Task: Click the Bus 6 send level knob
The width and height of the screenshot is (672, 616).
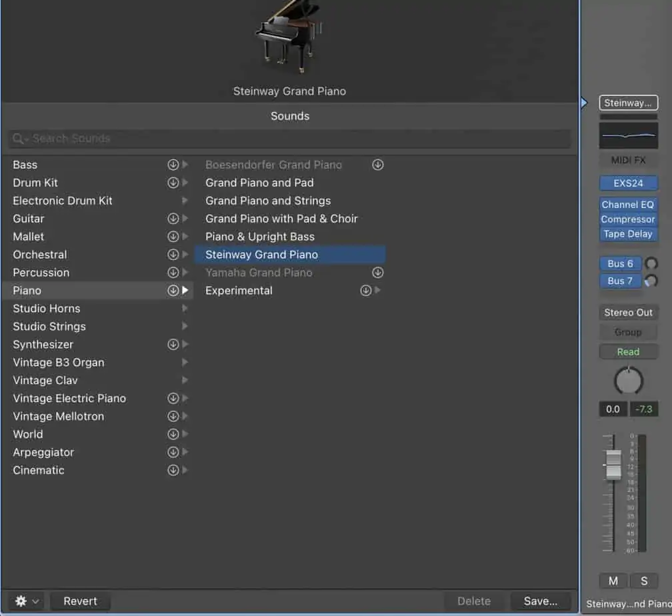Action: tap(651, 263)
